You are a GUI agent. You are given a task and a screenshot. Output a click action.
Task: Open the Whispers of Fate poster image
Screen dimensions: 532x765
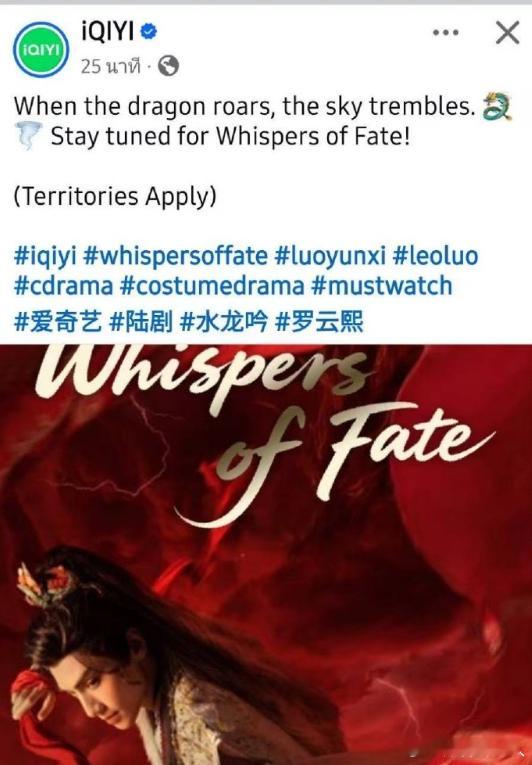click(266, 554)
